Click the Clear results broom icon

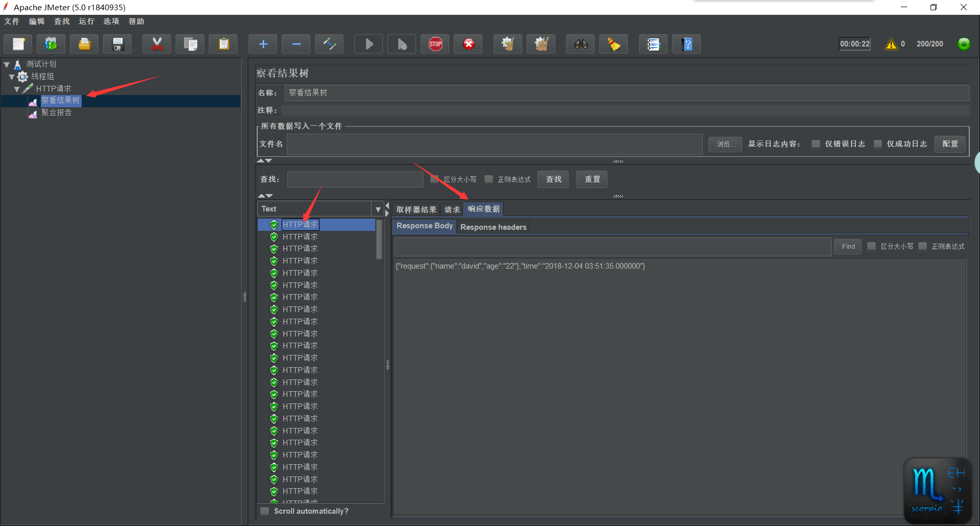tap(508, 44)
